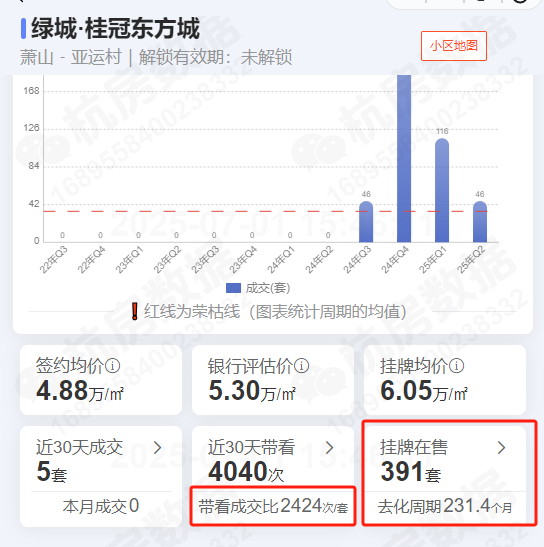Select the 24年Q3 bar labeled 46
Screen dimensions: 544x547
366,222
